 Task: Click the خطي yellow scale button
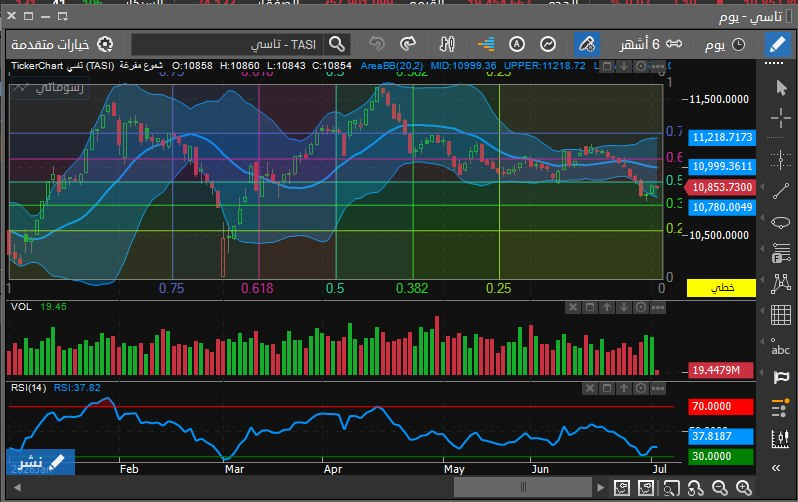721,288
